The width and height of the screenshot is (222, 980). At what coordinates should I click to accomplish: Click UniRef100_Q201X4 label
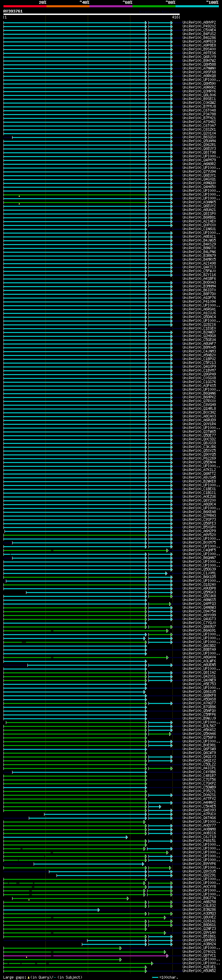pyautogui.click(x=199, y=133)
